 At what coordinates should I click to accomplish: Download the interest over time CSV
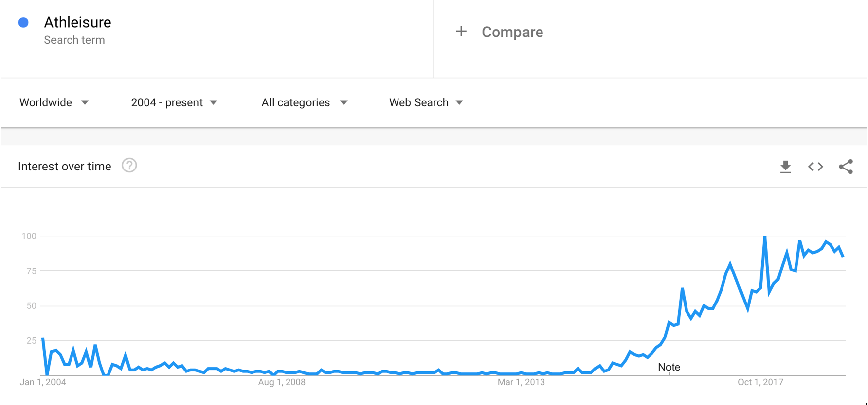785,167
